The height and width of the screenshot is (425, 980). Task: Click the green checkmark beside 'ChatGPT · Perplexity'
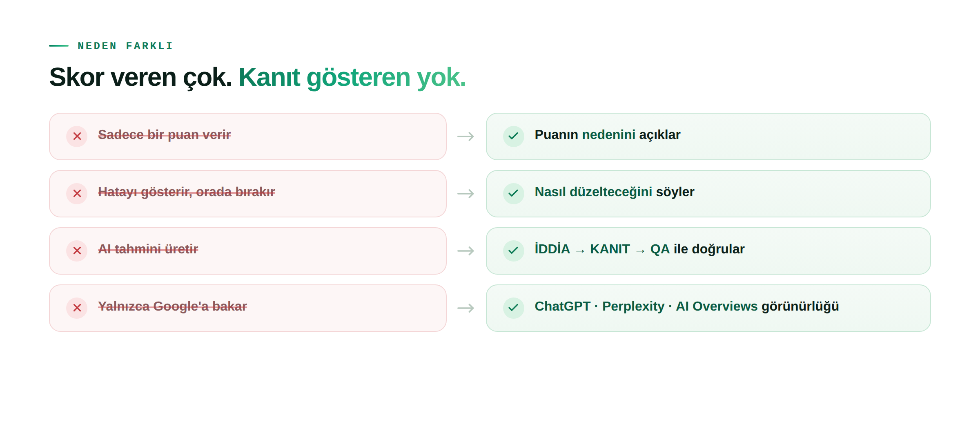513,308
